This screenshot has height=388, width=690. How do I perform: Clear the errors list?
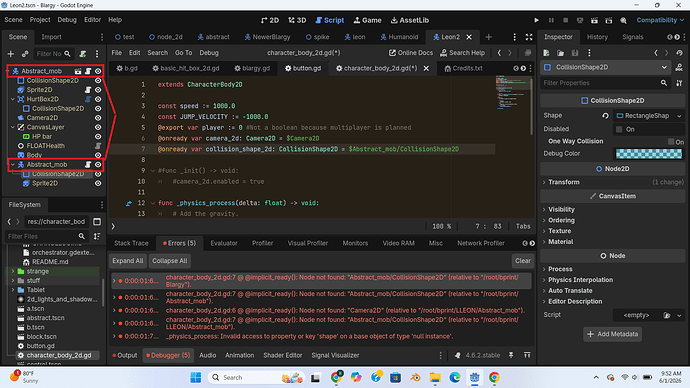[523, 261]
